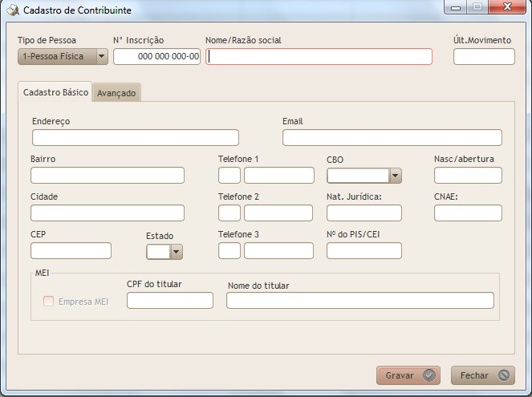This screenshot has height=397, width=532.
Task: Switch to the Avançado tab
Action: [116, 93]
